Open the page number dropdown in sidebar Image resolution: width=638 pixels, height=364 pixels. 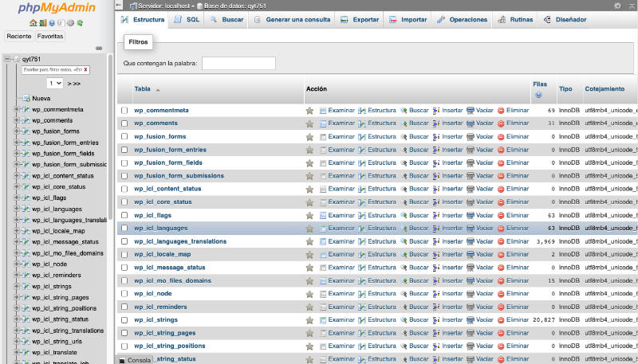tap(55, 84)
